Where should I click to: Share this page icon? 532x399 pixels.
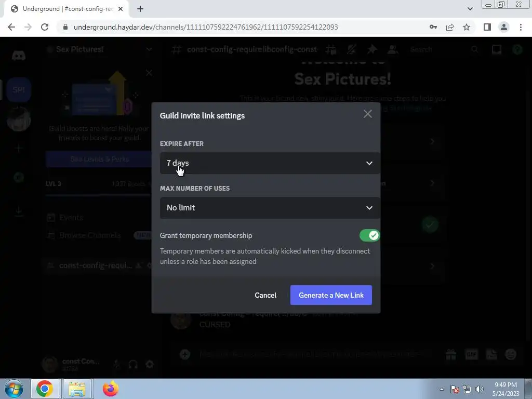pos(450,27)
